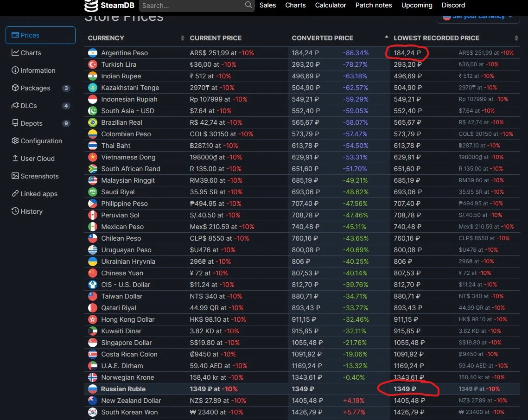The image size is (528, 420).
Task: Open the Calculator page
Action: click(331, 5)
